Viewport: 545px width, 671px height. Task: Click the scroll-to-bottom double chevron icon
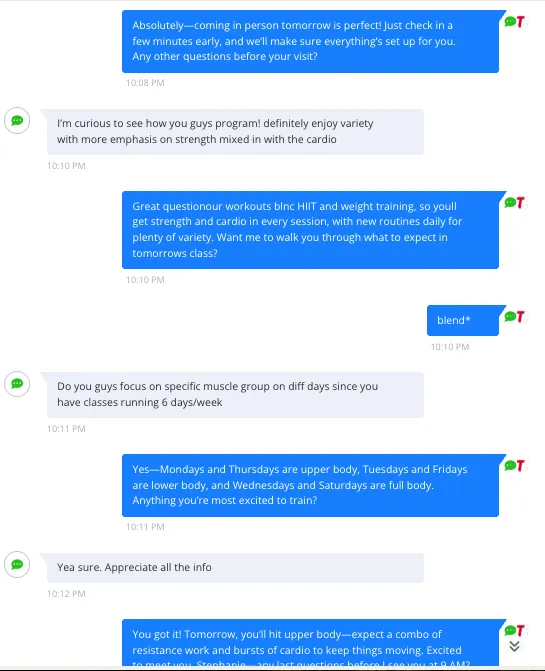coord(515,646)
